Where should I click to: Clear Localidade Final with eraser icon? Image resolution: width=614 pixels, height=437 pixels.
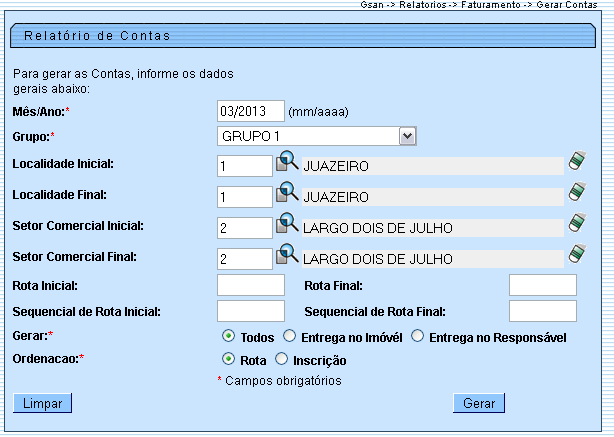pos(577,191)
